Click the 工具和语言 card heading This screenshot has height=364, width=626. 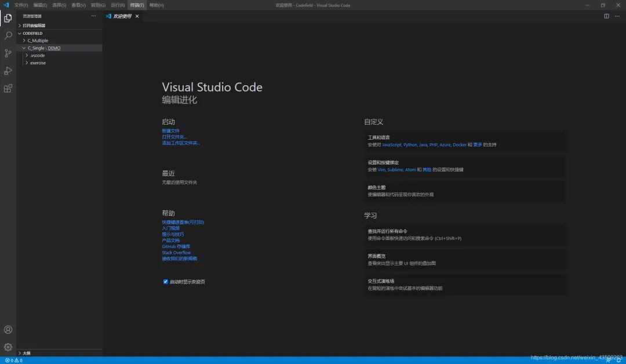[378, 138]
